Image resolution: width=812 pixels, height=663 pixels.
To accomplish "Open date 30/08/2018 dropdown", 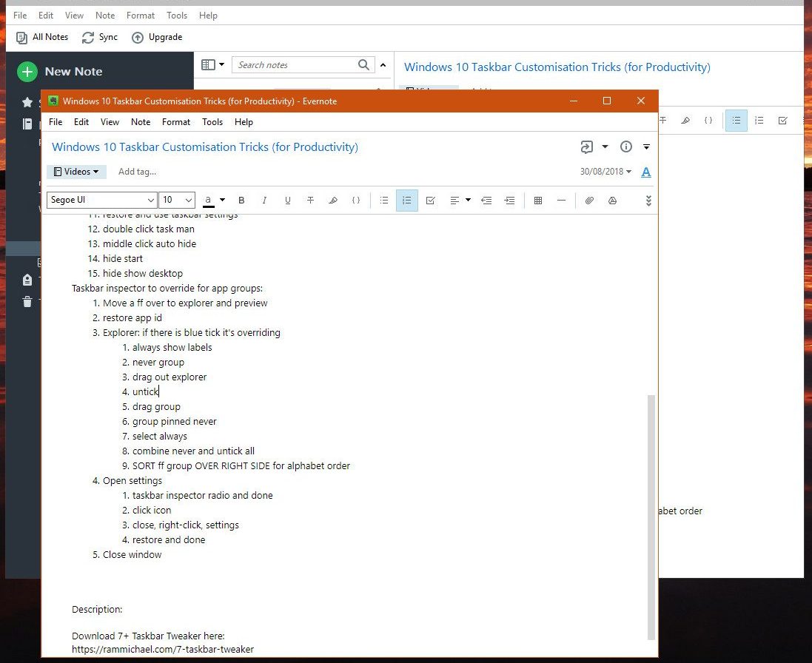I will pyautogui.click(x=605, y=172).
